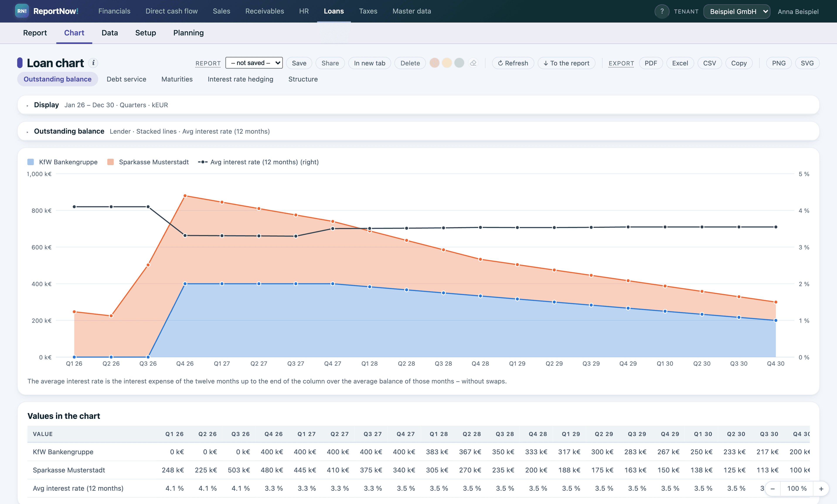
Task: Click the Avg interest rate table row label
Action: (78, 488)
